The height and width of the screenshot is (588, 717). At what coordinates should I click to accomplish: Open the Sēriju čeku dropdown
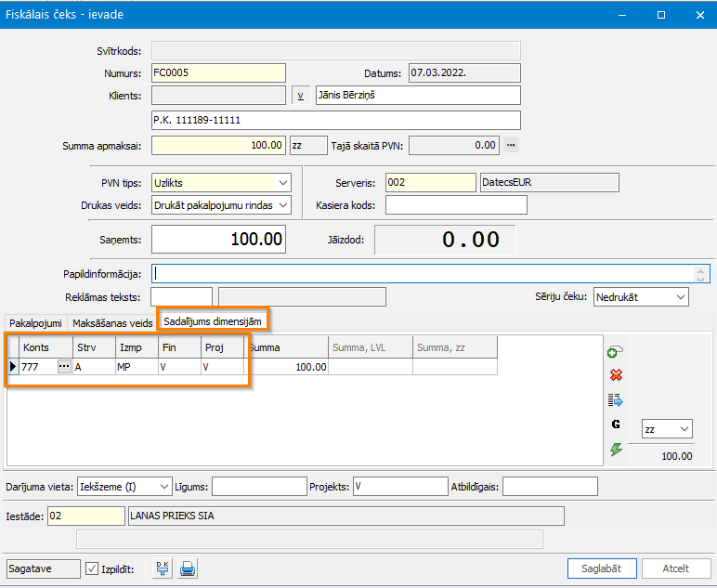coord(681,297)
